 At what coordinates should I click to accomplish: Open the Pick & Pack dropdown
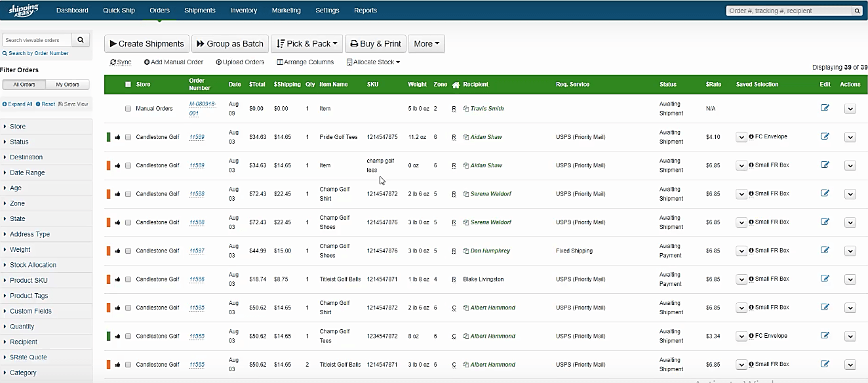click(x=307, y=44)
